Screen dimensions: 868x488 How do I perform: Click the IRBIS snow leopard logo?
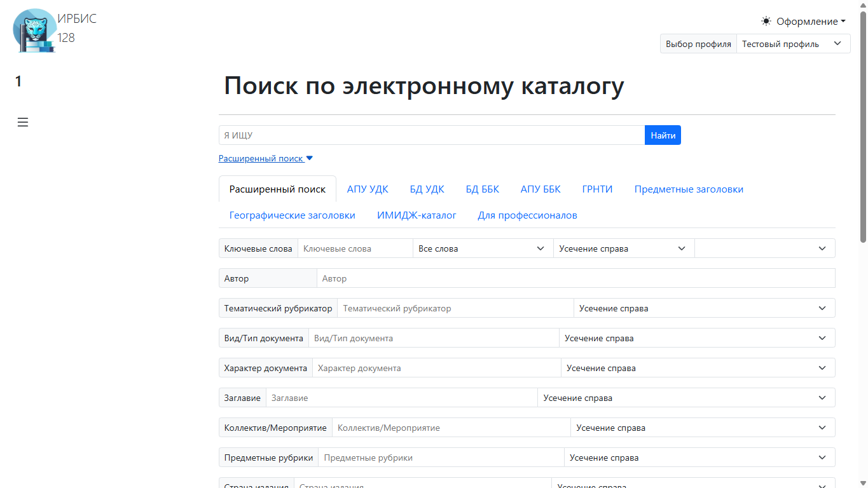pyautogui.click(x=34, y=30)
